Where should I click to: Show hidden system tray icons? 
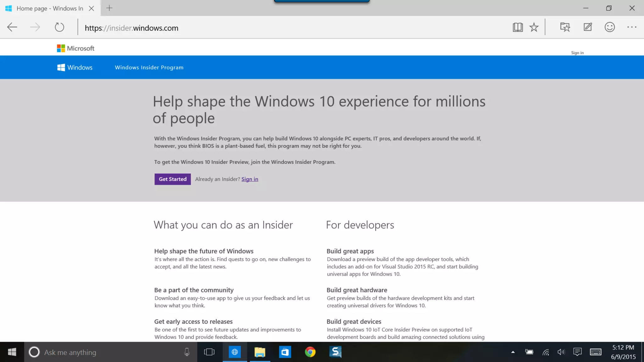(x=513, y=352)
